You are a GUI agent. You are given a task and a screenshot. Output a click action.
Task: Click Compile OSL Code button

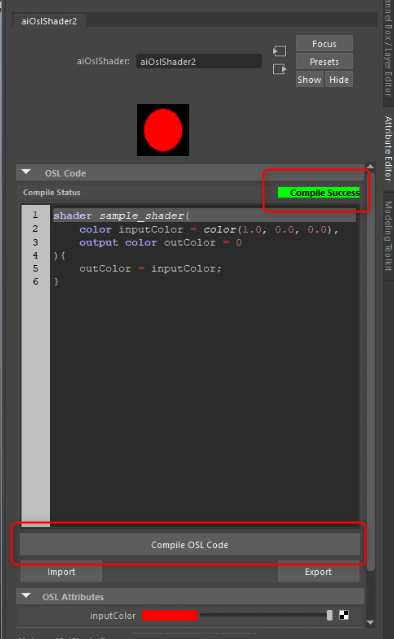click(190, 544)
